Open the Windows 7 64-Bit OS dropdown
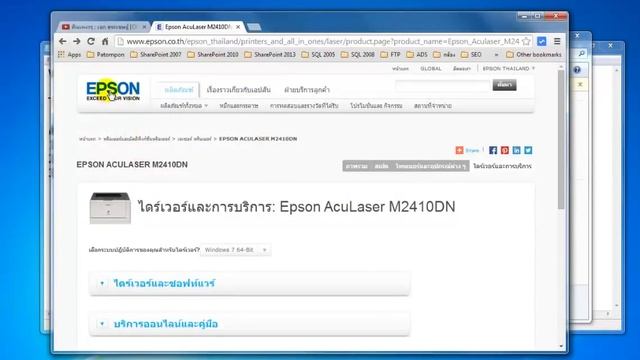This screenshot has height=360, width=640. point(236,249)
